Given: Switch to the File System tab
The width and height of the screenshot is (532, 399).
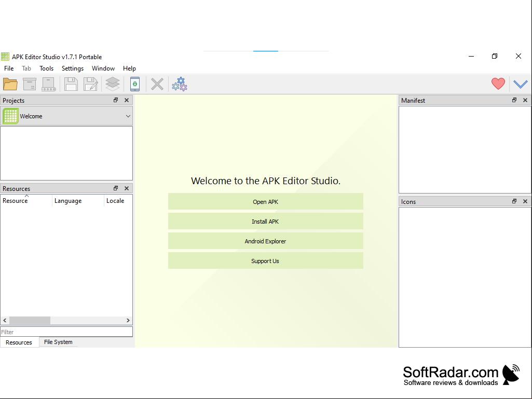Looking at the screenshot, I should click(58, 342).
